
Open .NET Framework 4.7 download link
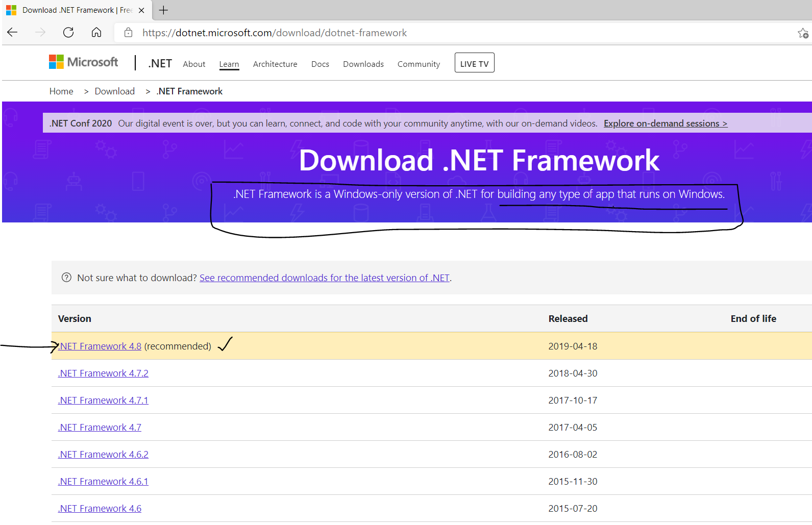coord(100,427)
